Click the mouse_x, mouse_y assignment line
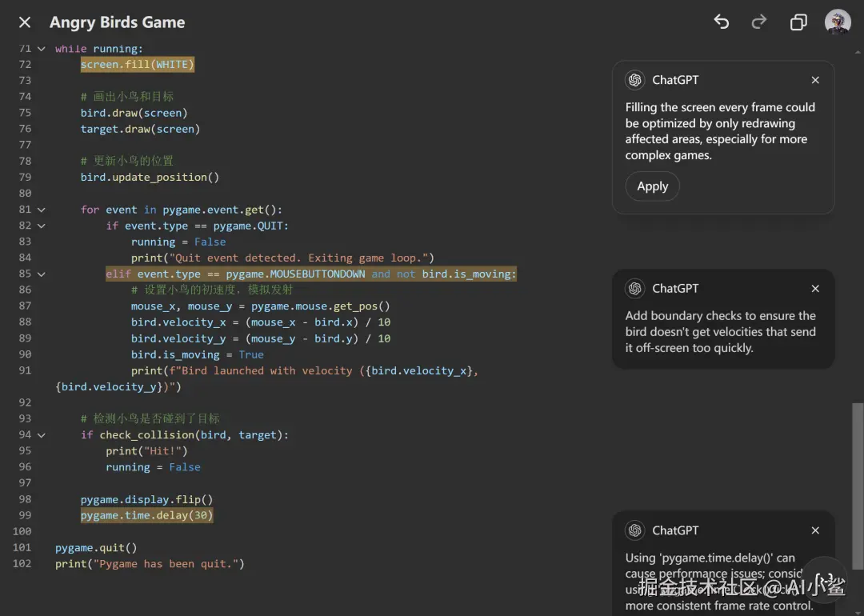864x616 pixels. point(261,306)
